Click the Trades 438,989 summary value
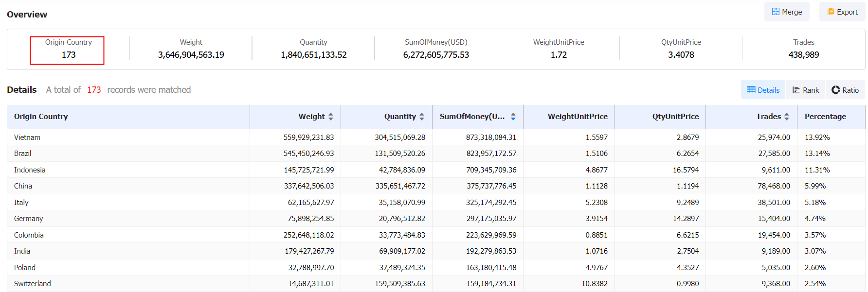The image size is (868, 292). tap(804, 55)
